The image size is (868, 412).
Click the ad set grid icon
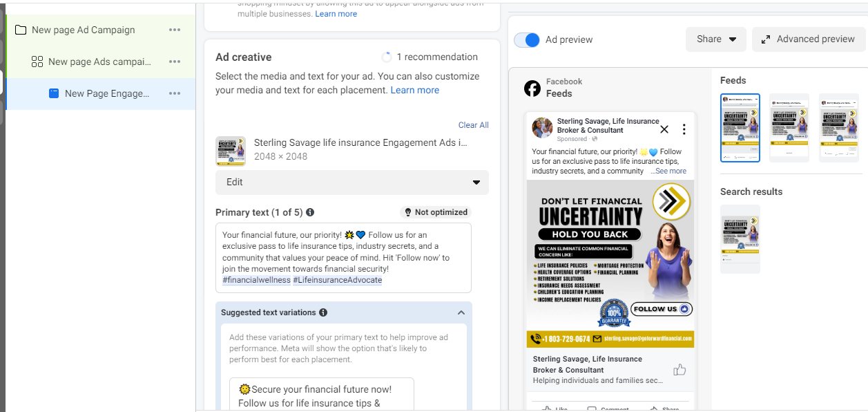click(x=37, y=62)
